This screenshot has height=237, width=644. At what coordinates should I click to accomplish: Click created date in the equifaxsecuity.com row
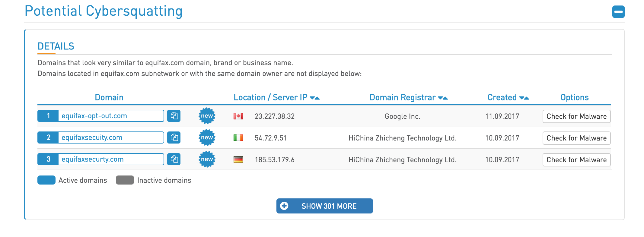pyautogui.click(x=502, y=138)
